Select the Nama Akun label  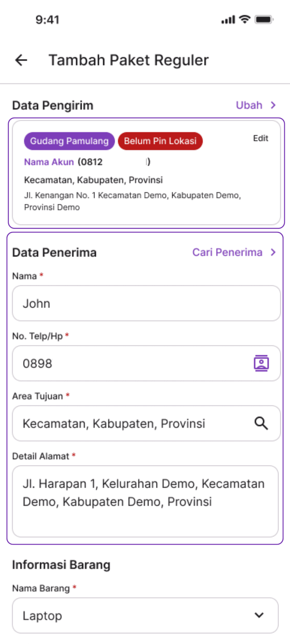point(49,162)
